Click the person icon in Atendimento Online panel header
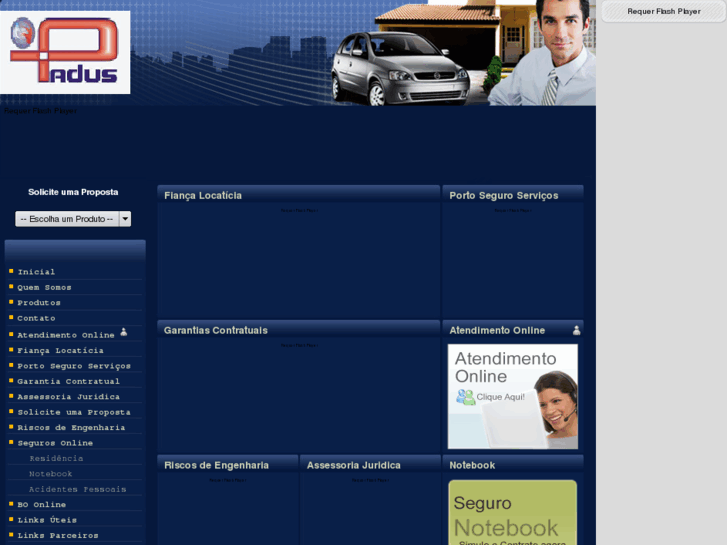The height and width of the screenshot is (545, 727). (576, 330)
